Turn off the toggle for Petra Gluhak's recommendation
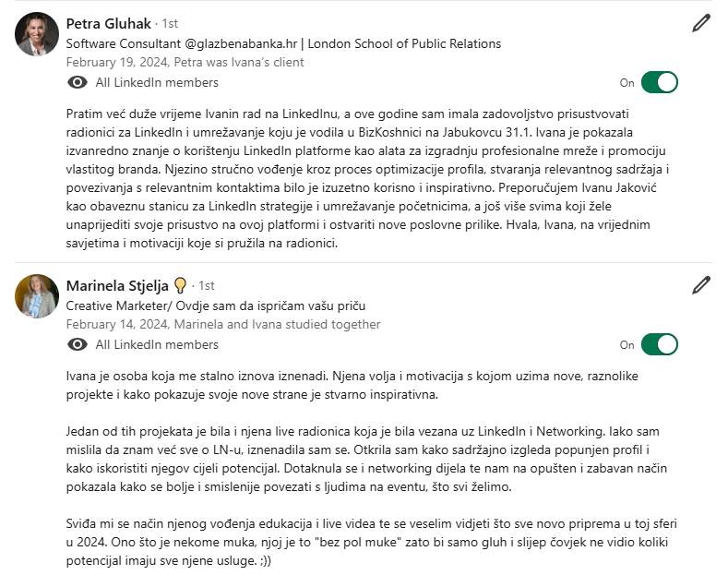Viewport: 728px width, 575px height. pos(660,82)
